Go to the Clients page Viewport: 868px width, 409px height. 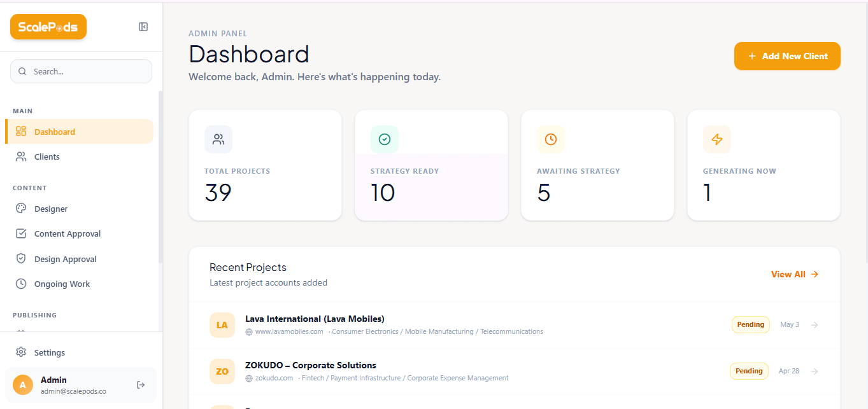(x=80, y=156)
